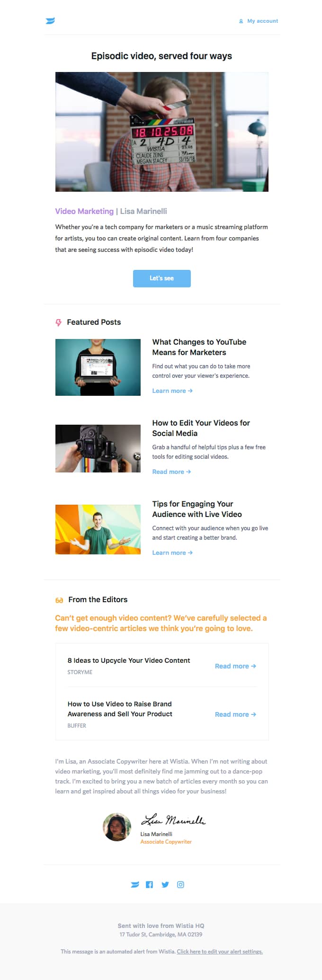Click the Featured Posts lightning icon

coord(59,322)
